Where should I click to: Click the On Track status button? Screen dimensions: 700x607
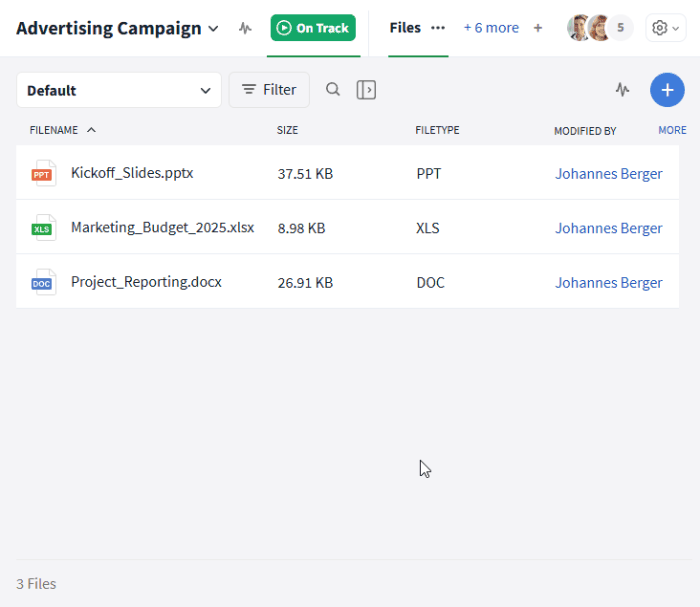[x=313, y=28]
